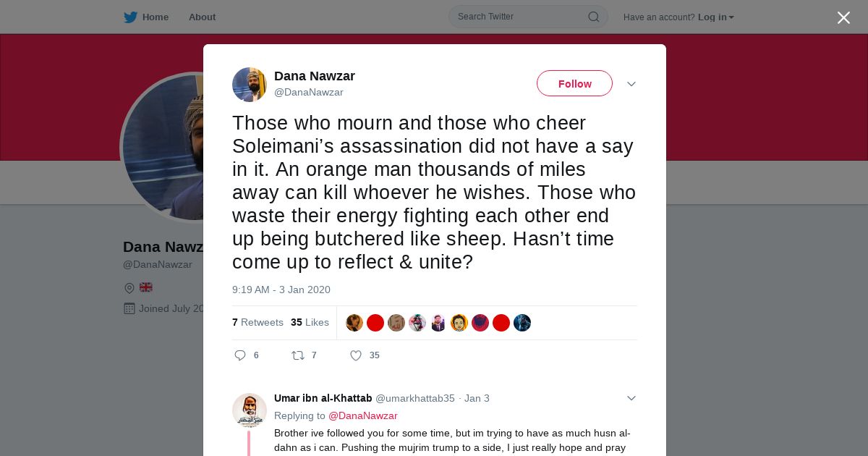Like the tweet with heart icon

tap(356, 355)
